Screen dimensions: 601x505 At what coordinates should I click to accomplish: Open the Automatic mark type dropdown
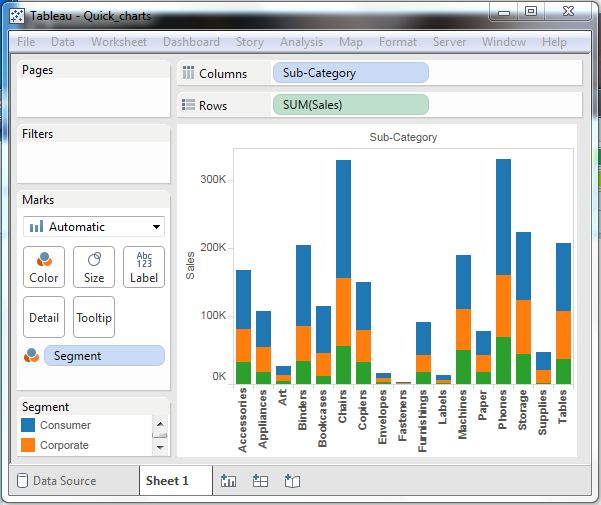[94, 227]
